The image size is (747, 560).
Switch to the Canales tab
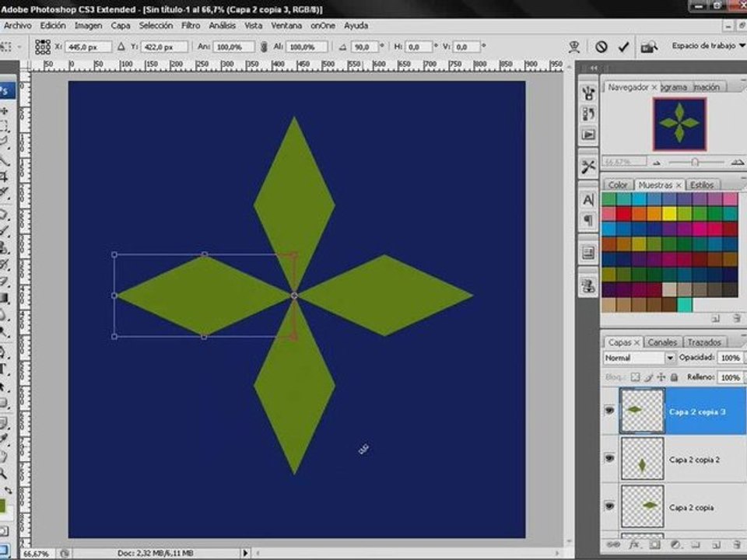click(662, 342)
